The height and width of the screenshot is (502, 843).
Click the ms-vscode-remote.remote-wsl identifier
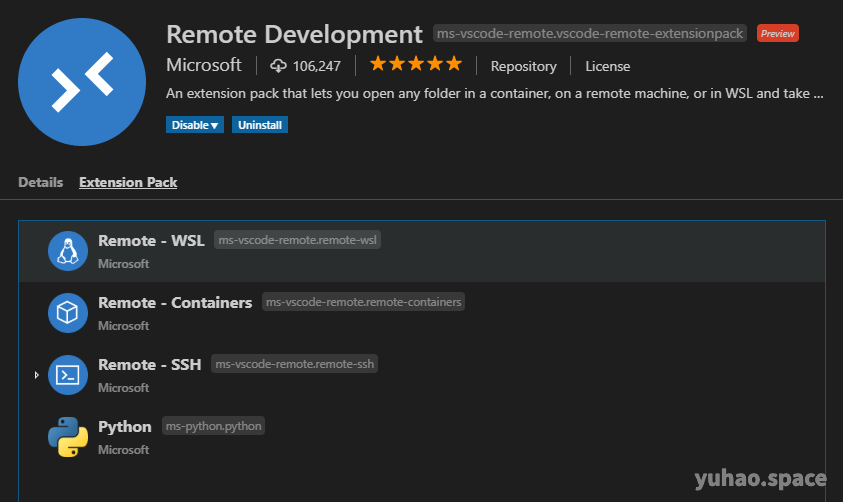[x=297, y=240]
